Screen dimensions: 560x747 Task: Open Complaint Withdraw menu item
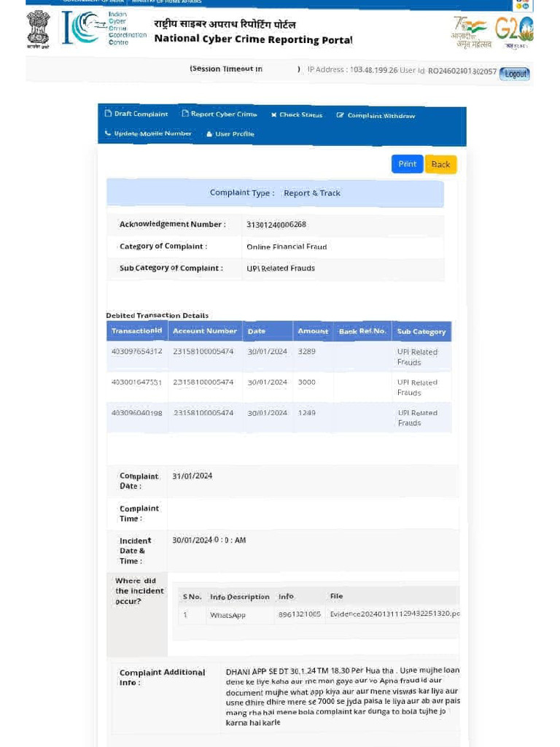pyautogui.click(x=376, y=115)
